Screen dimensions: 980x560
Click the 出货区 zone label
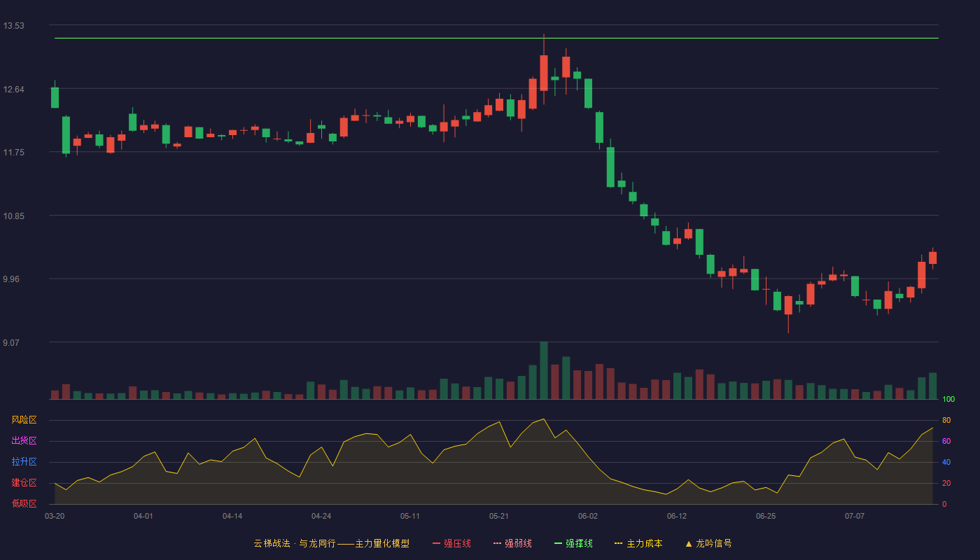click(24, 441)
